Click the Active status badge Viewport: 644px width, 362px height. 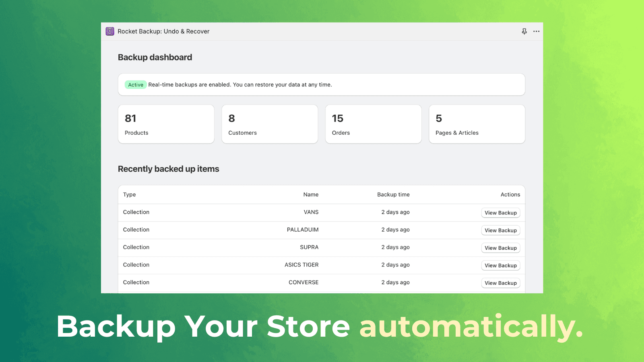click(135, 84)
